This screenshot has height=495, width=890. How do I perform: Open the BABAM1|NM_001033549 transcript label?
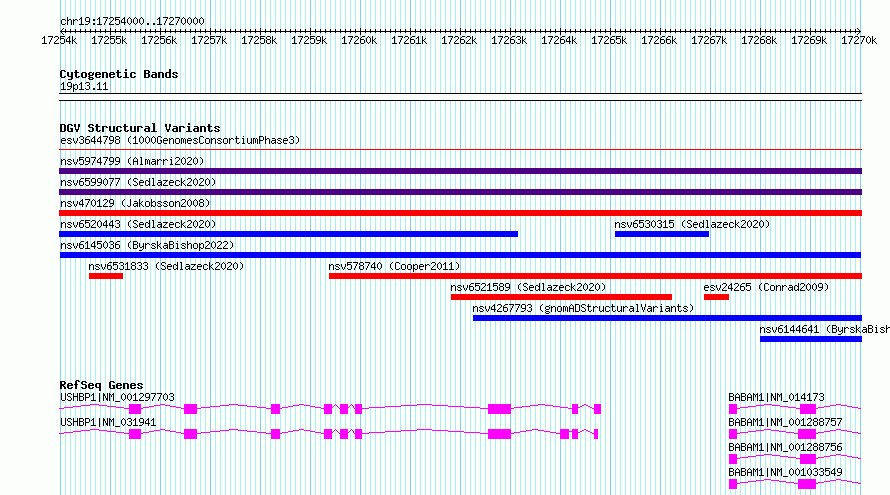tap(786, 472)
